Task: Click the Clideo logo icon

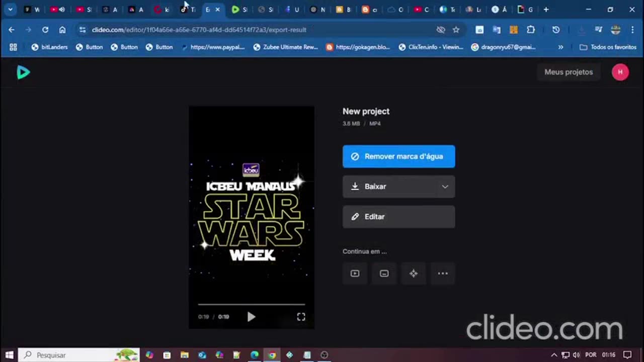Action: point(23,72)
